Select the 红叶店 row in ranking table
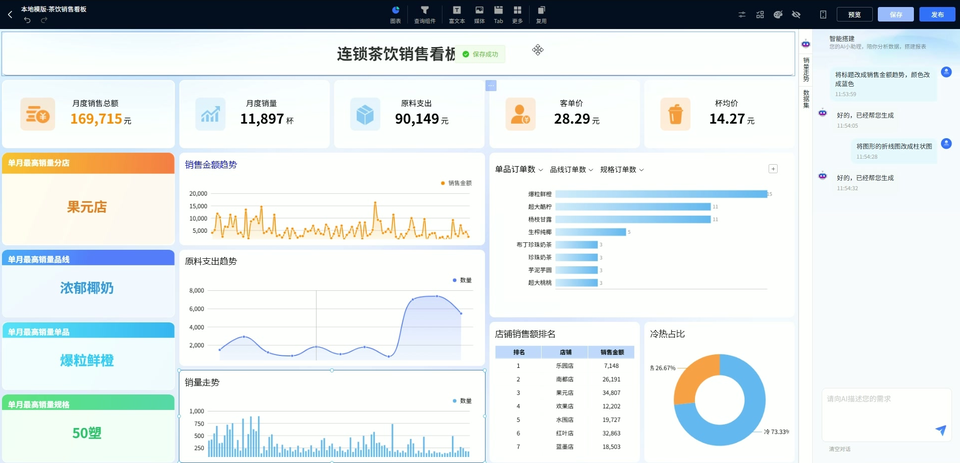The width and height of the screenshot is (960, 463). pos(564,433)
